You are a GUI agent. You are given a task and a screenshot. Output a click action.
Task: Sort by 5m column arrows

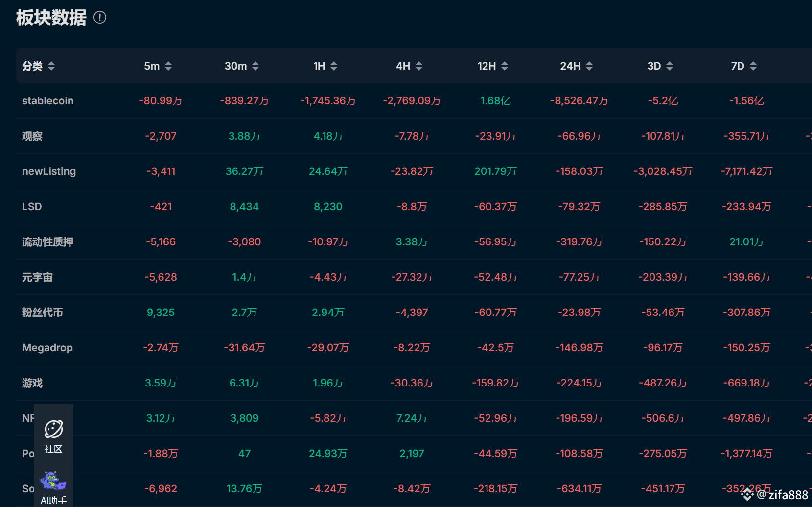(x=168, y=66)
